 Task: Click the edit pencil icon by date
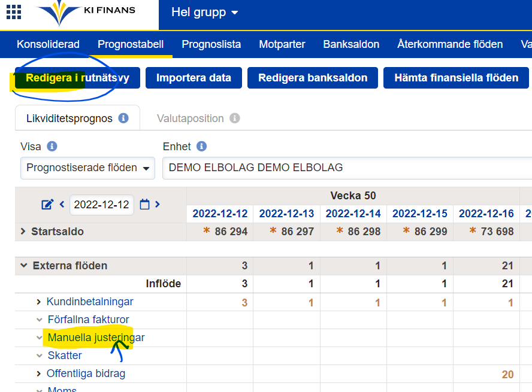47,205
